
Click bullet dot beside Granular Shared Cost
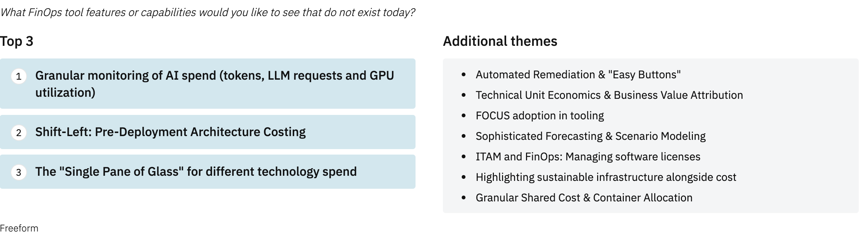click(x=464, y=198)
